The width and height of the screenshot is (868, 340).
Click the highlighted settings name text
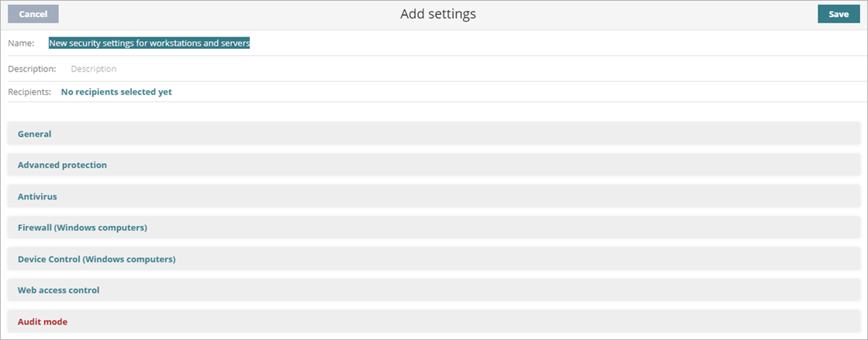(149, 43)
